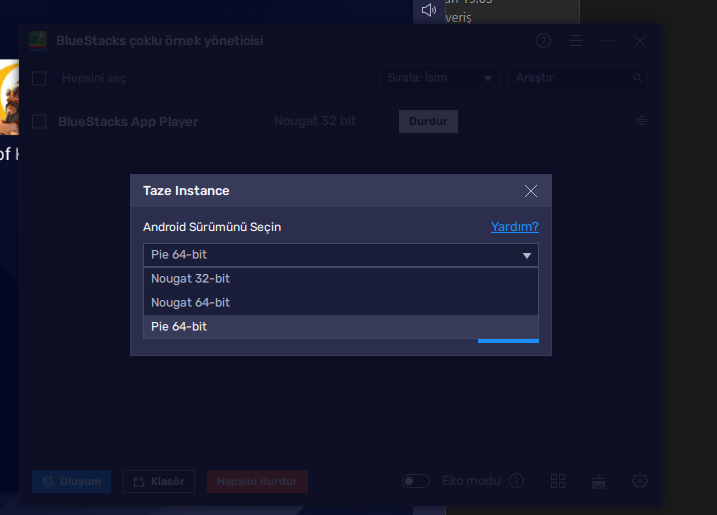
Task: Click the instance reorder handle icon
Action: coord(642,121)
